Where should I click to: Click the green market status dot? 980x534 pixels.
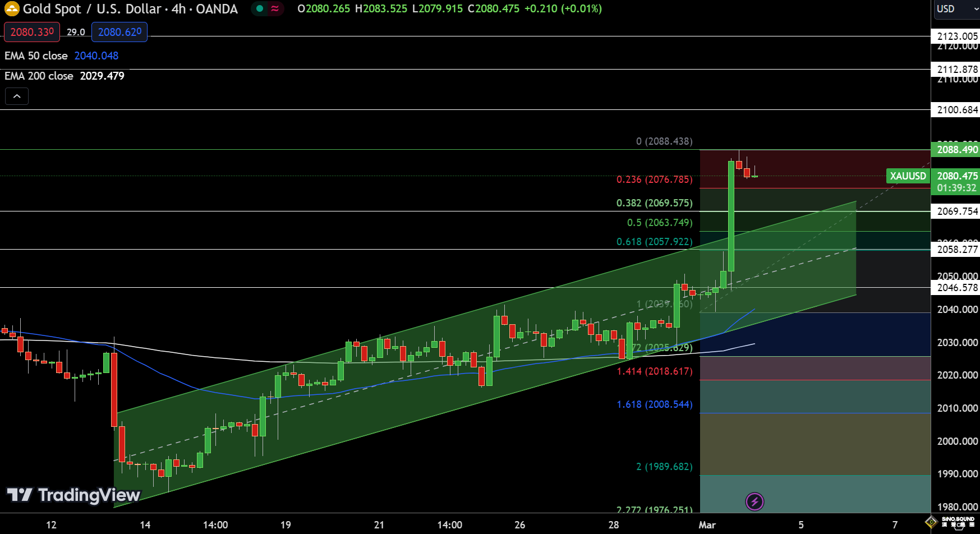tap(260, 9)
